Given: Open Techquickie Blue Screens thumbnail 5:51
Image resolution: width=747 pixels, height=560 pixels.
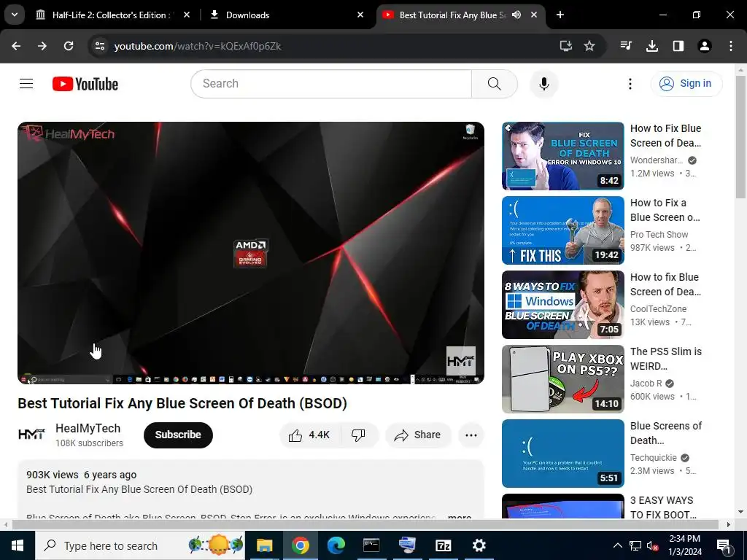Looking at the screenshot, I should tap(562, 453).
